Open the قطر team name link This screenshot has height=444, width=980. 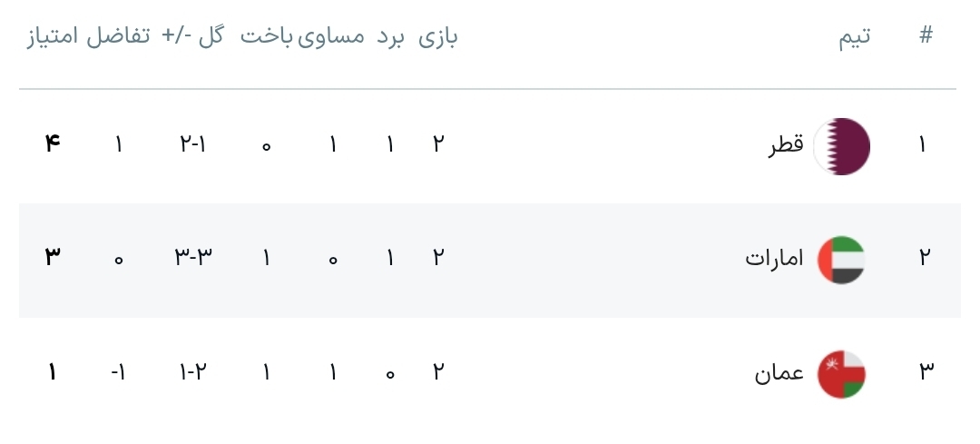click(x=787, y=145)
